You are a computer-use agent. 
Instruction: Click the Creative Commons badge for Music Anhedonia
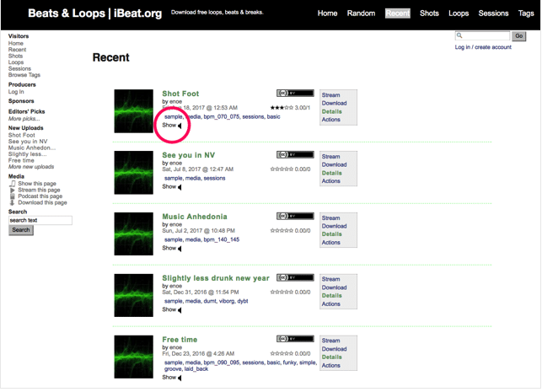(294, 217)
